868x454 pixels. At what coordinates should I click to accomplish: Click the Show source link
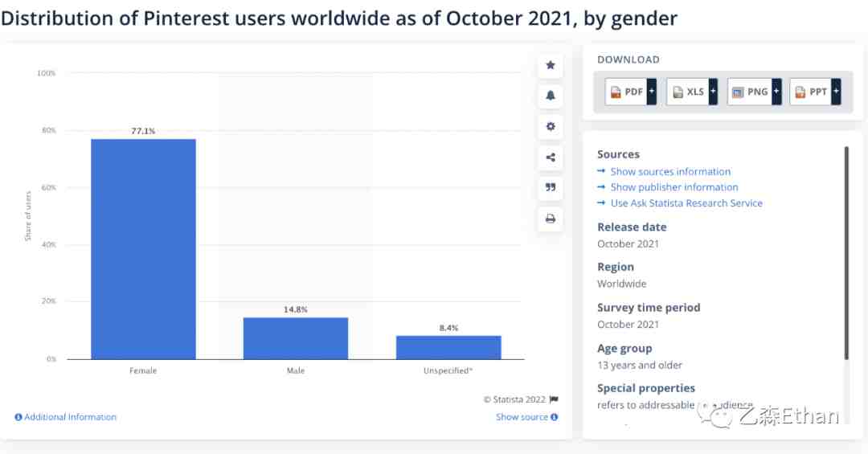(522, 417)
